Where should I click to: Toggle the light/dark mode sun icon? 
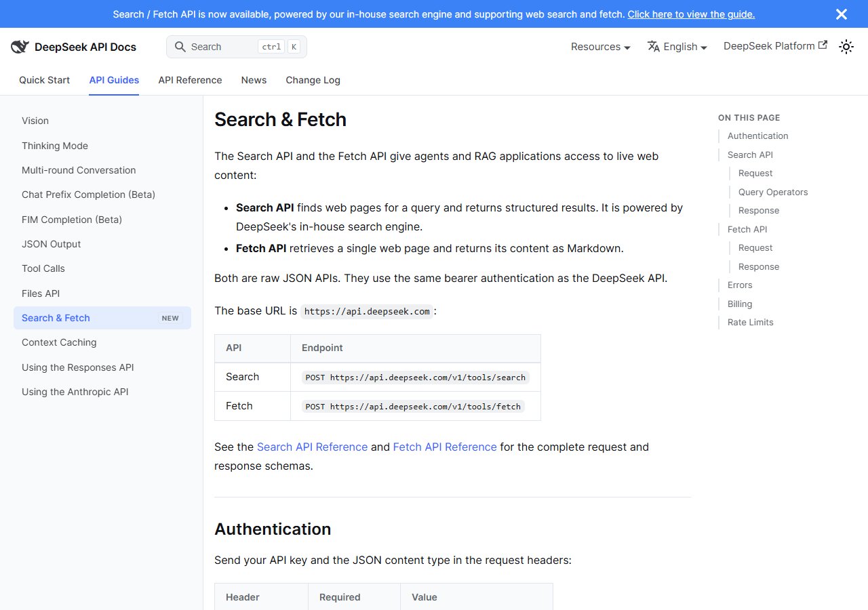[x=846, y=47]
